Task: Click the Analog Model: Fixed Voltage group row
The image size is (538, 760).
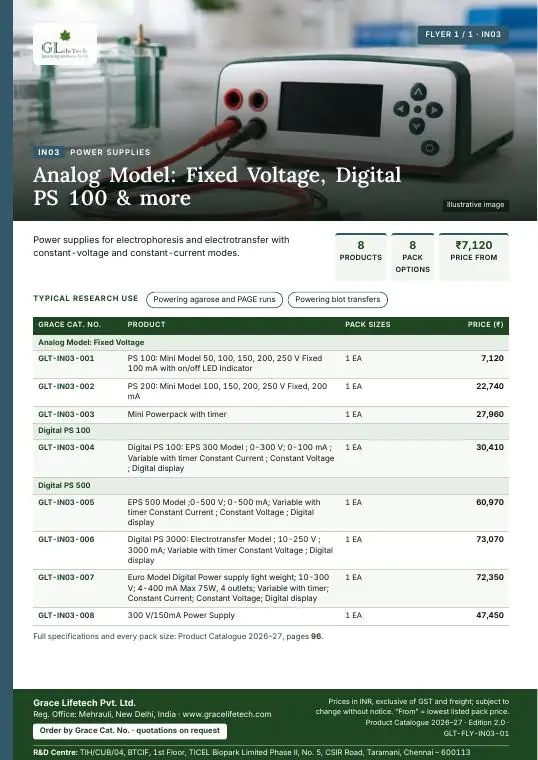Action: pos(271,342)
